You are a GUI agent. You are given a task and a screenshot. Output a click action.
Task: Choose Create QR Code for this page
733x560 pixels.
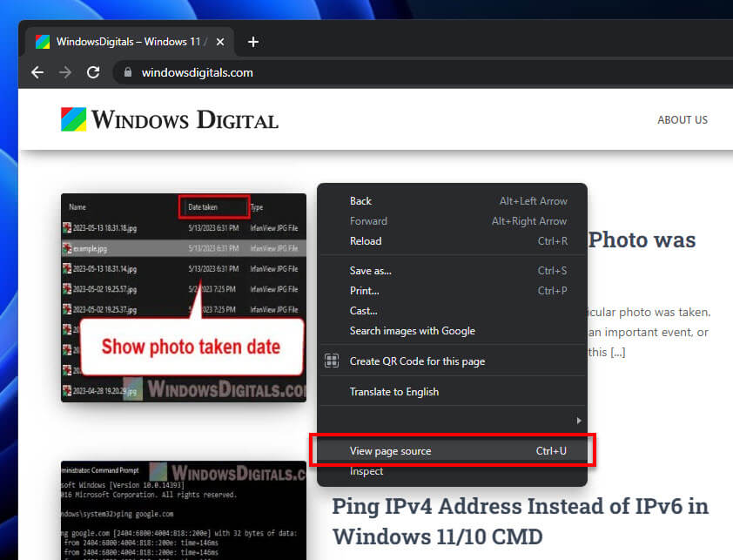(452, 361)
